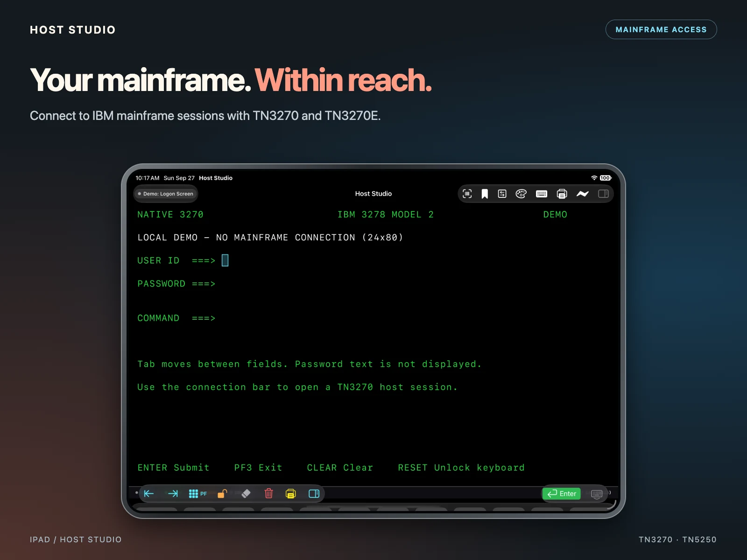
Task: Click the 'Sun Sep 27' date in status bar
Action: (179, 178)
